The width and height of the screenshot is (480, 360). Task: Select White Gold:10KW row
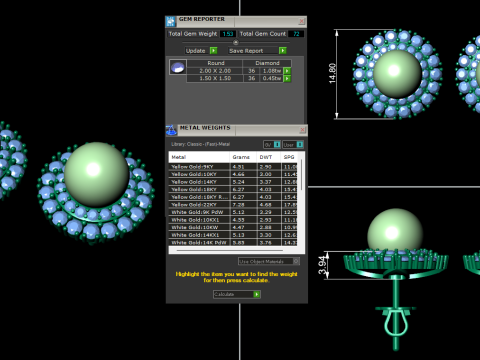(x=233, y=227)
